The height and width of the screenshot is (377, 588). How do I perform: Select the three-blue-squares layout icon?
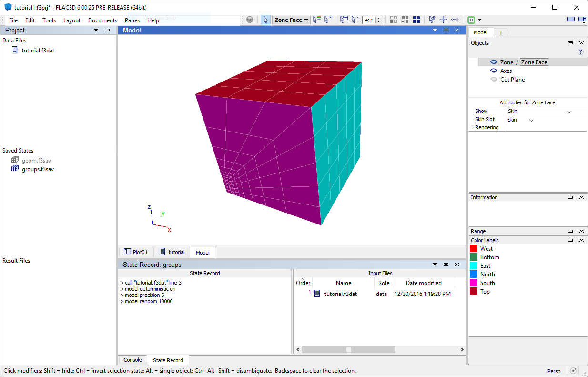click(x=416, y=20)
